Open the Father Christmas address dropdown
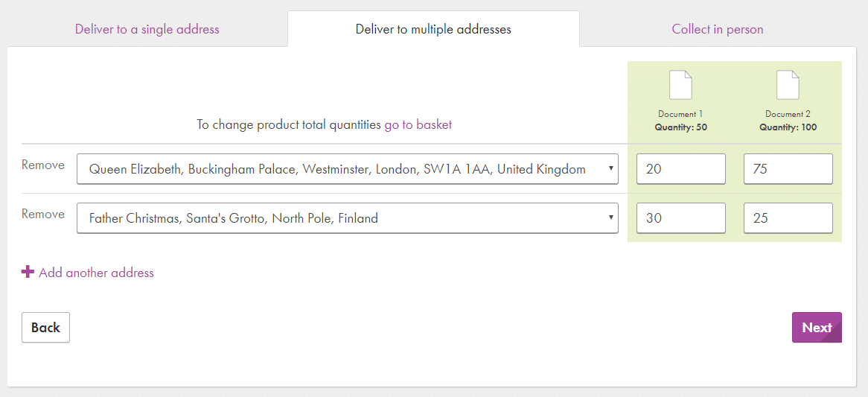868x397 pixels. pos(347,218)
